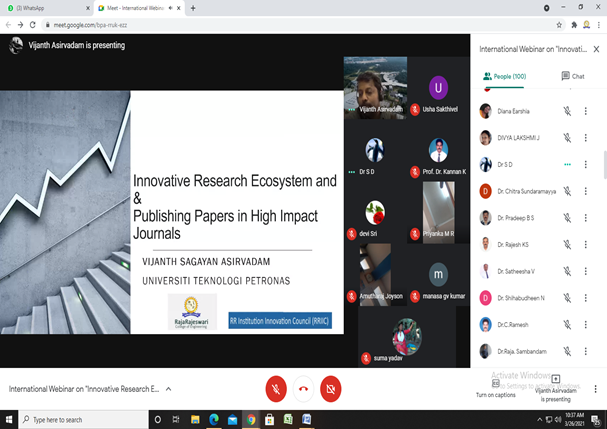Click Vijanth Asirvadam video tile
Screen dimensions: 607x429
[375, 88]
